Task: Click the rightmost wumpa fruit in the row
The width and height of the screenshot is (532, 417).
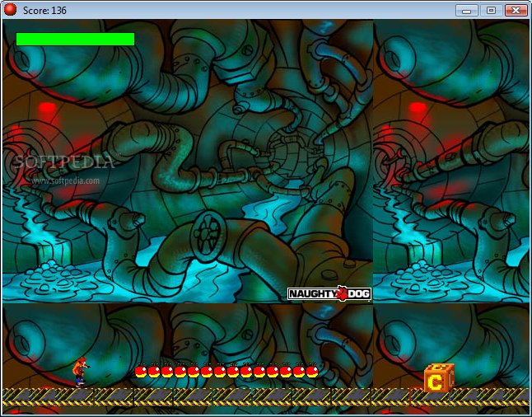Action: coord(312,371)
